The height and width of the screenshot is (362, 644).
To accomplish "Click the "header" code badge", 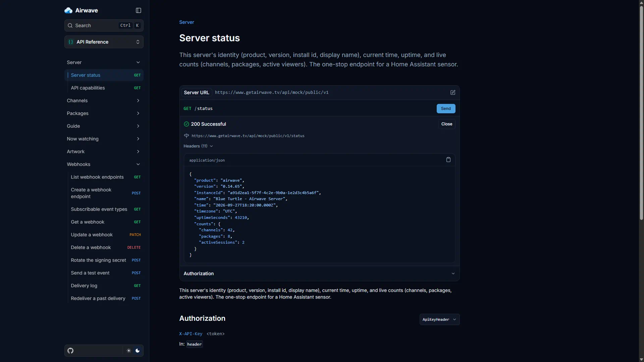I will [194, 344].
